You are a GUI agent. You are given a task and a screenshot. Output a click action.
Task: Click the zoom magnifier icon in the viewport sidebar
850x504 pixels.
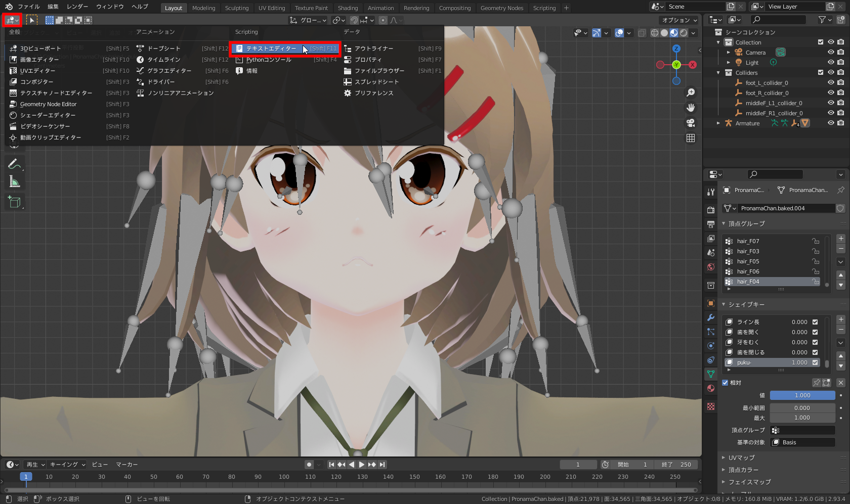[691, 93]
